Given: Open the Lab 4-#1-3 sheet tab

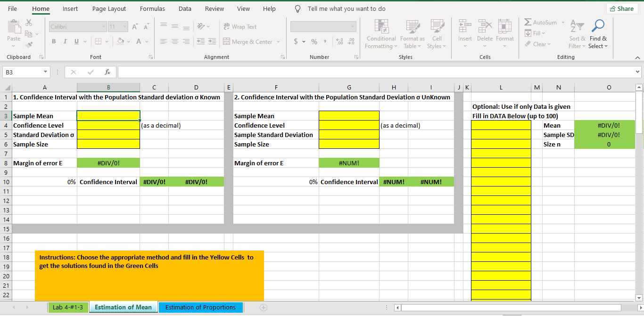Looking at the screenshot, I should [x=68, y=307].
